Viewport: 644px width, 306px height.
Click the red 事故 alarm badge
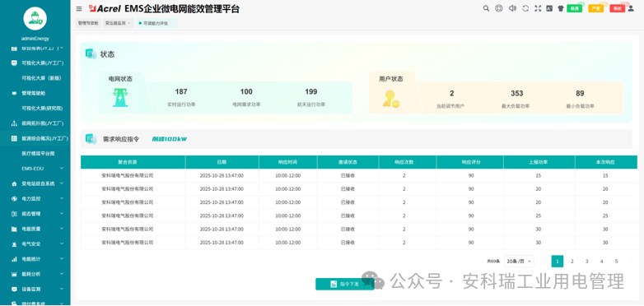click(x=617, y=8)
